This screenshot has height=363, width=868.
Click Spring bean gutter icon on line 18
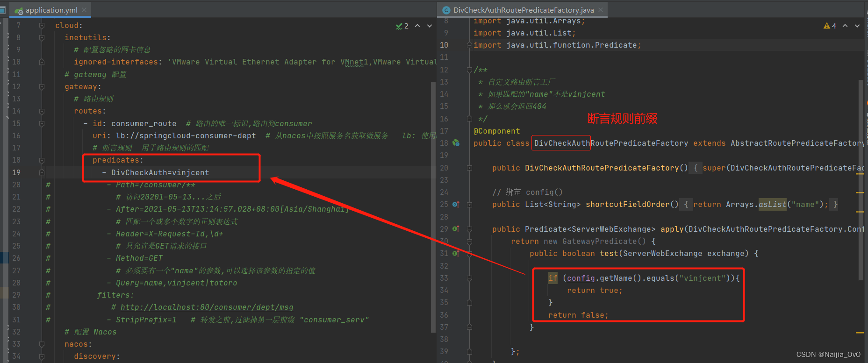[456, 143]
